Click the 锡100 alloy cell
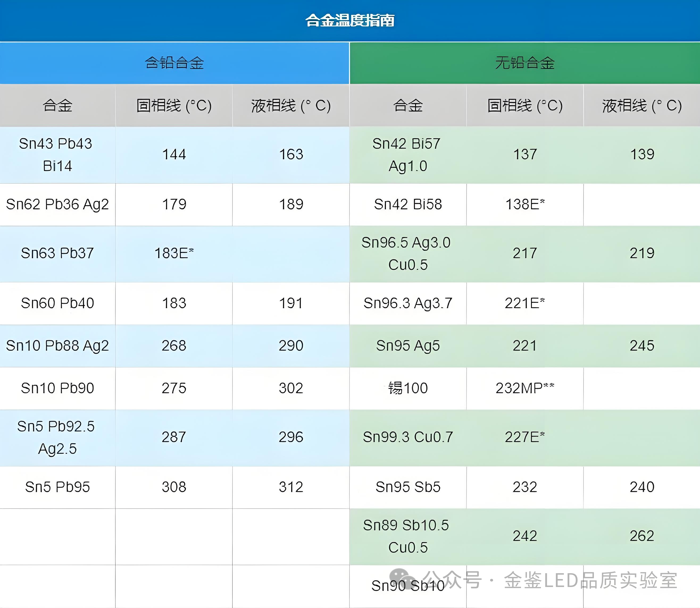The image size is (700, 608). click(408, 388)
